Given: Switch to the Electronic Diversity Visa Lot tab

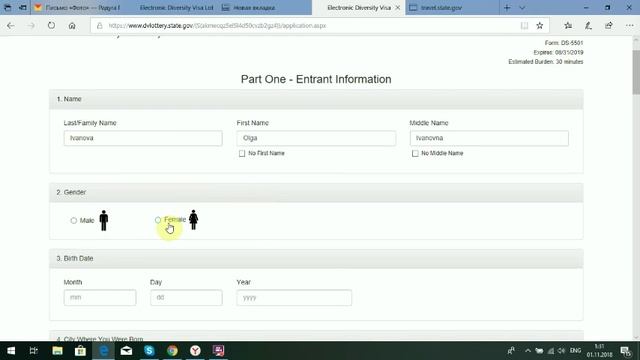Looking at the screenshot, I should [x=172, y=7].
